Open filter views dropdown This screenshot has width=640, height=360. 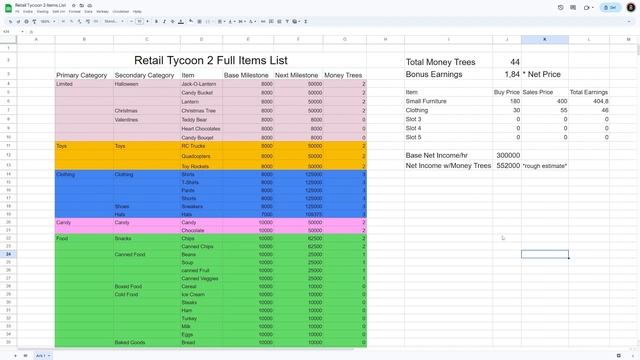[296, 21]
